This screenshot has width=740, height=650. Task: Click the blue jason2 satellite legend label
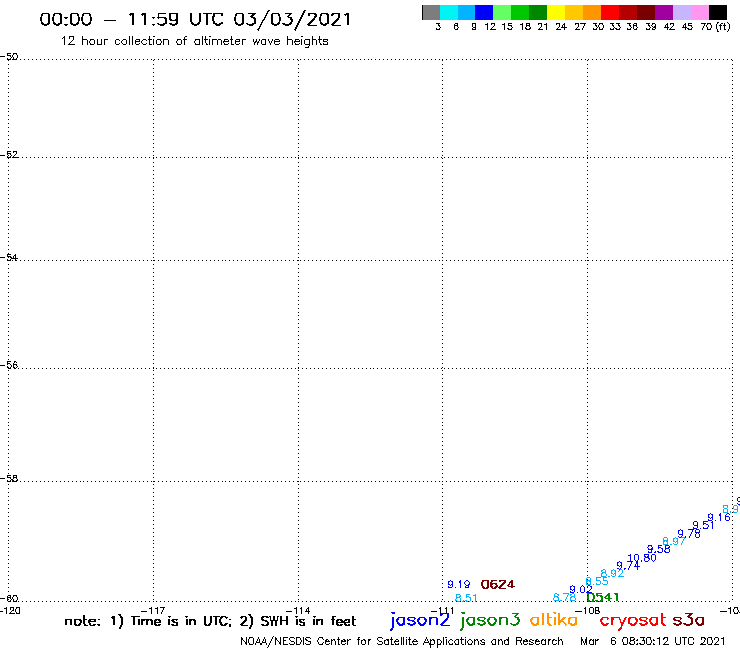coord(420,621)
